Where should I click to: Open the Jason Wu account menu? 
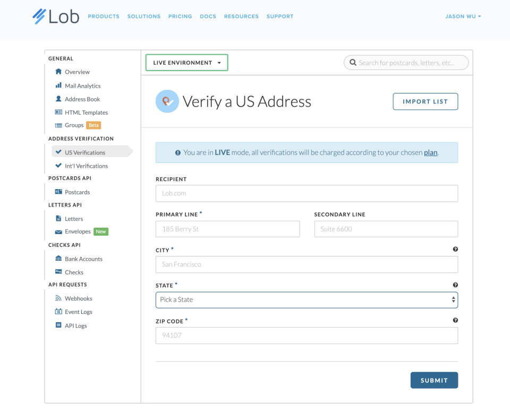[x=463, y=16]
